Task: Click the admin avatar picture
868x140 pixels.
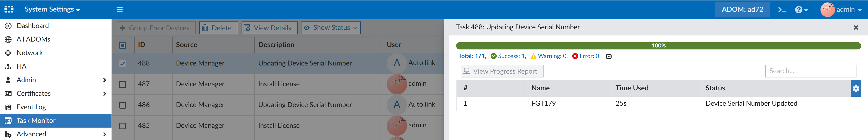Action: tap(827, 10)
